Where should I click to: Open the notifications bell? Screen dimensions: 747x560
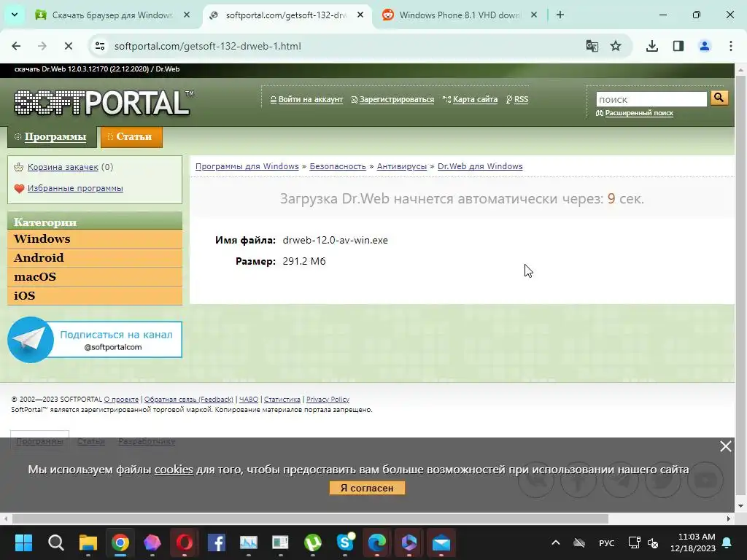click(x=727, y=542)
